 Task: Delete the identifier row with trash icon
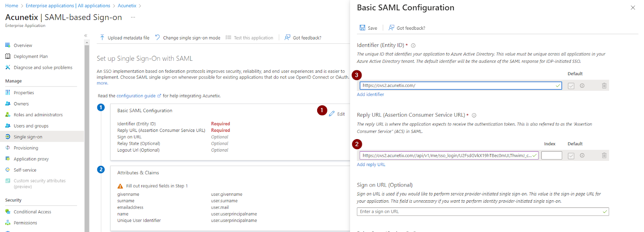(604, 86)
